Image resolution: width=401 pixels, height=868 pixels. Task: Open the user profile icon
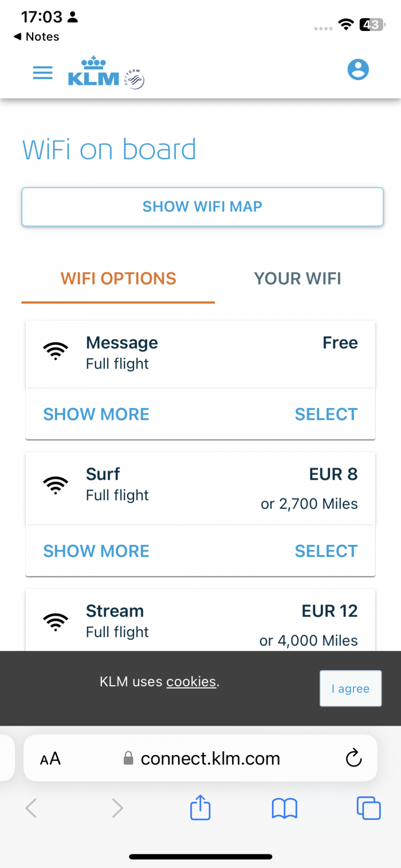(358, 70)
